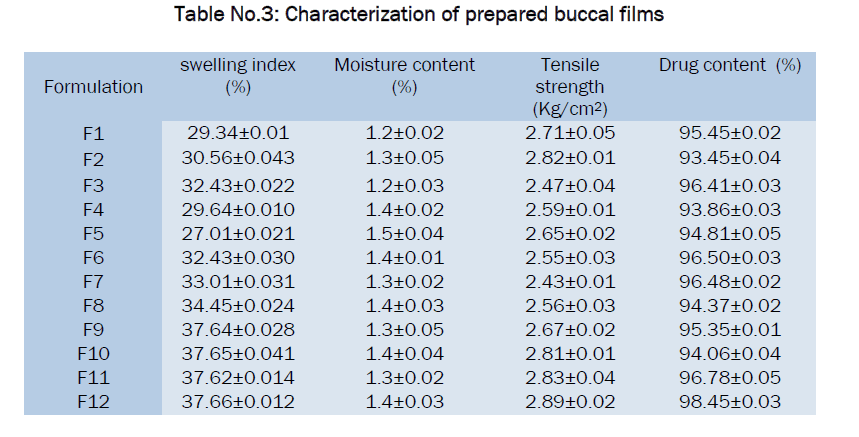The height and width of the screenshot is (437, 859).
Task: Click the F12 formulation label
Action: tap(94, 402)
